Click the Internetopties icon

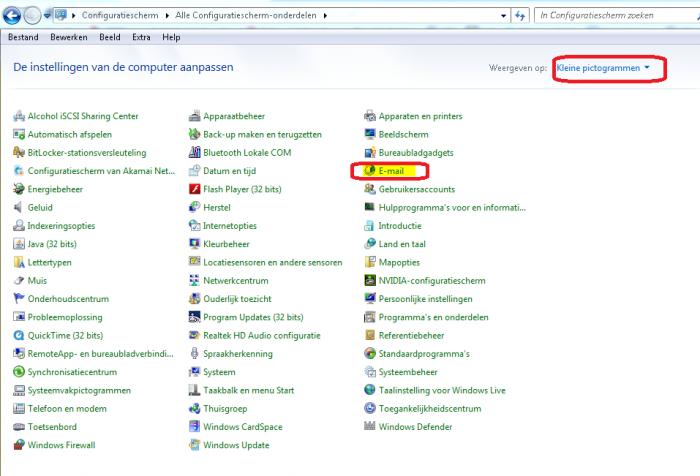click(x=194, y=226)
